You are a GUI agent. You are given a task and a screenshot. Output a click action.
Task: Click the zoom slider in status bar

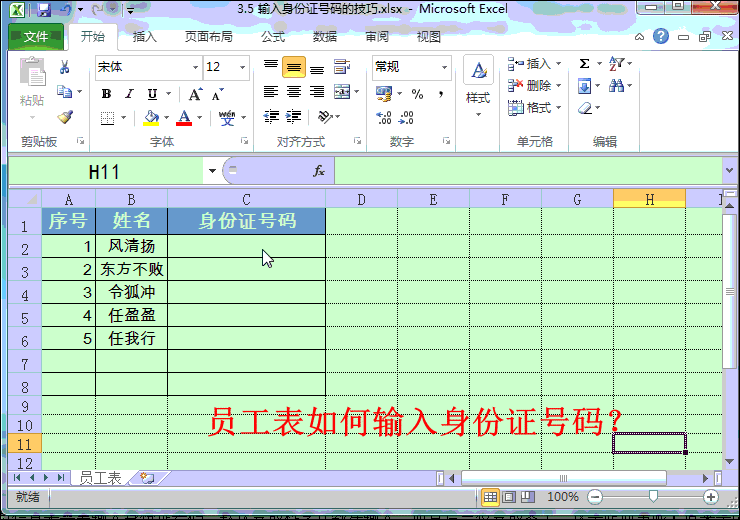[x=653, y=496]
